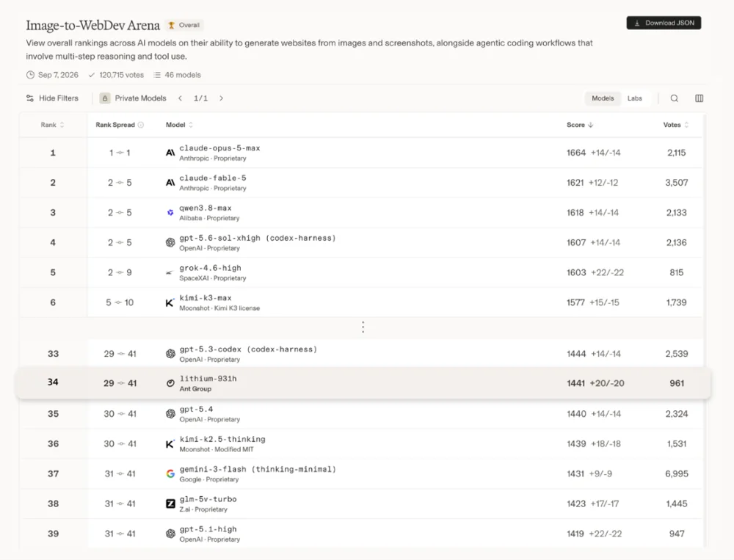
Task: Sort by the Votes column header
Action: [675, 125]
